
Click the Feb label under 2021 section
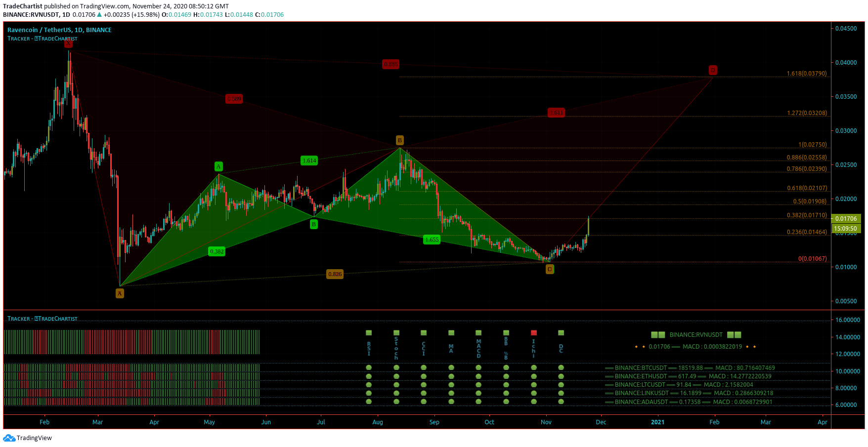point(714,422)
